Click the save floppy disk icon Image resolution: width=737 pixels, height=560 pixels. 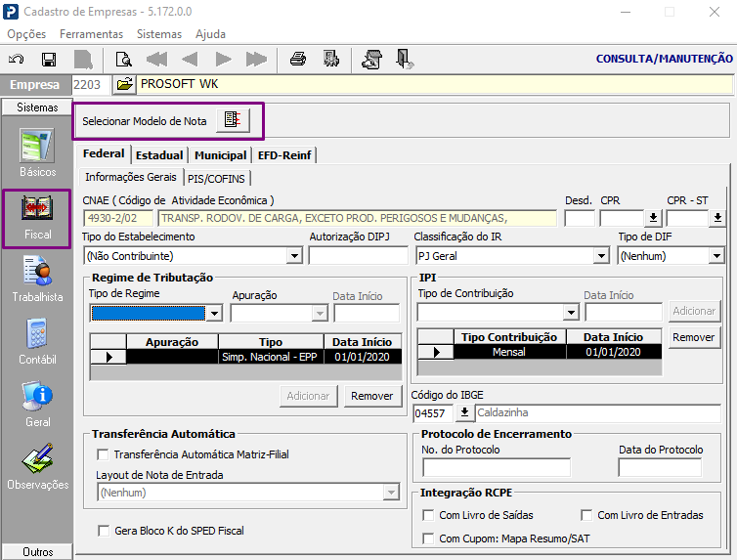[49, 60]
